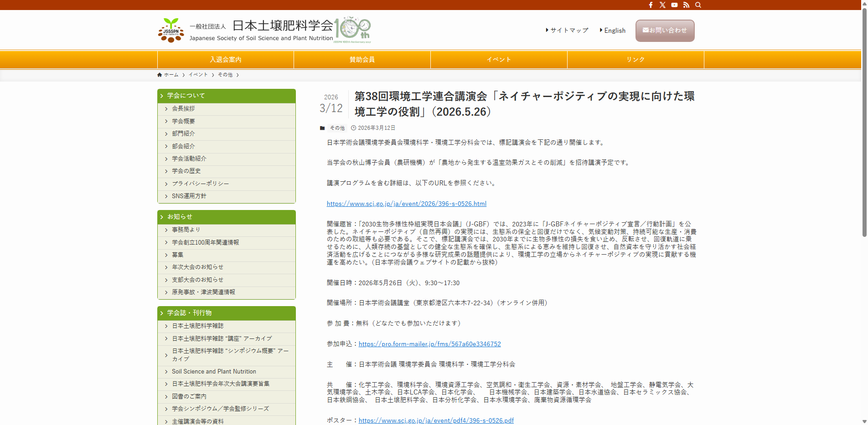Click the home icon in the breadcrumb

pyautogui.click(x=159, y=74)
